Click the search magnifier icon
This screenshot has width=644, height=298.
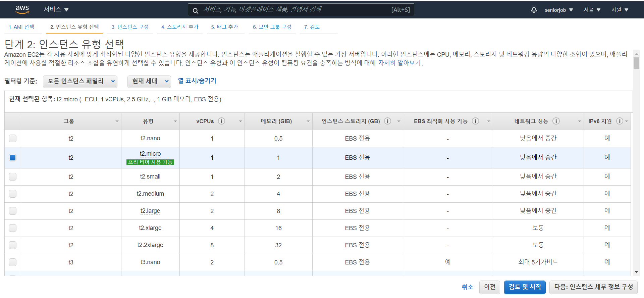click(196, 10)
